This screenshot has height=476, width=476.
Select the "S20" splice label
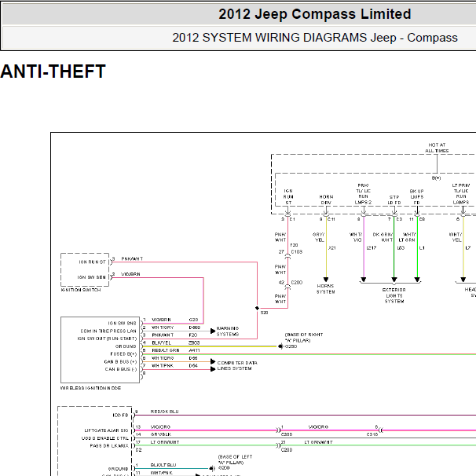[264, 313]
